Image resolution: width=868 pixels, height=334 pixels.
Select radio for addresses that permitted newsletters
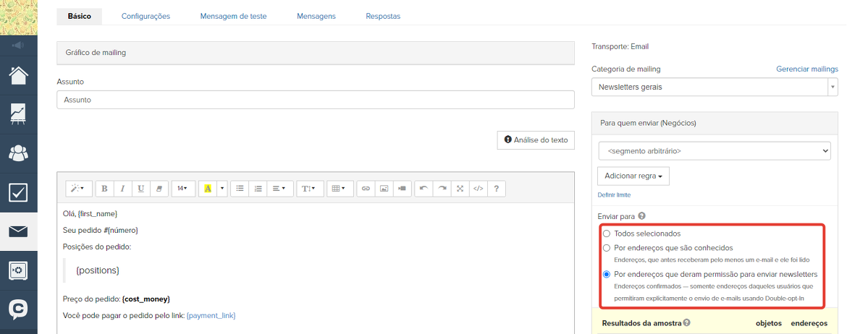click(x=607, y=275)
